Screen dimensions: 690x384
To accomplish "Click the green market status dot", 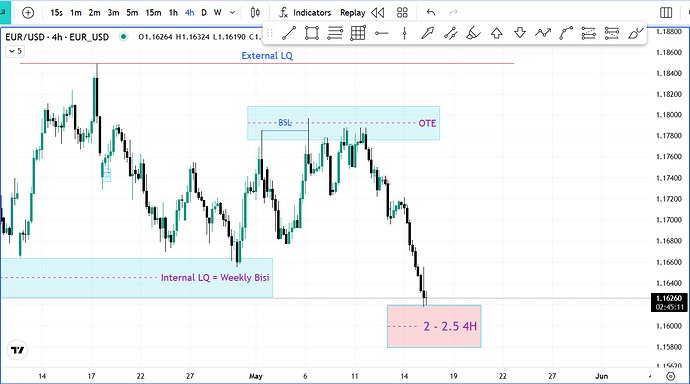I will click(x=124, y=37).
